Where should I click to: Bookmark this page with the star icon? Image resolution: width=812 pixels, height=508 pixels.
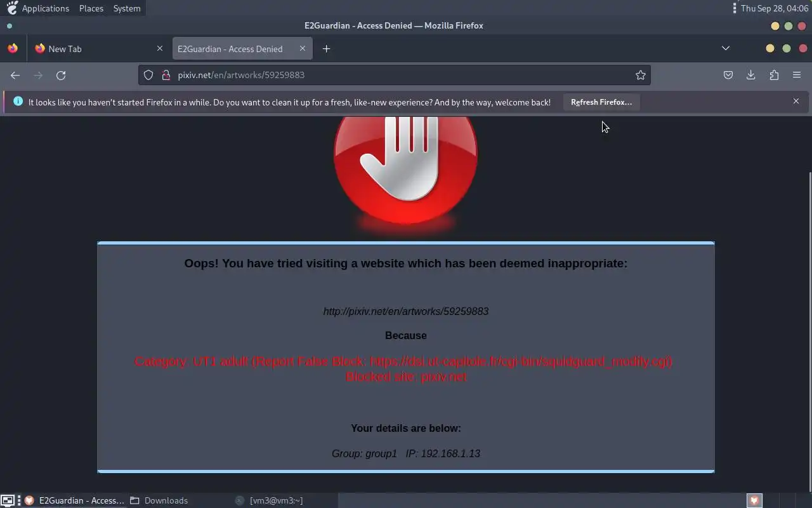(641, 75)
